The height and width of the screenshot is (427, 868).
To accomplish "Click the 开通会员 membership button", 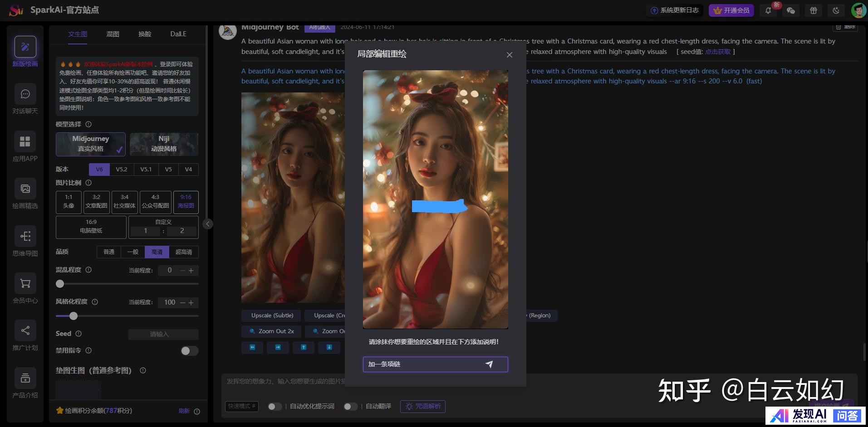I will 731,10.
